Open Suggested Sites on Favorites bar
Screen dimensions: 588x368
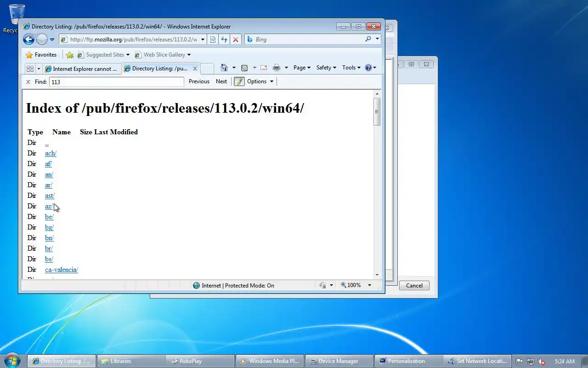(x=103, y=55)
